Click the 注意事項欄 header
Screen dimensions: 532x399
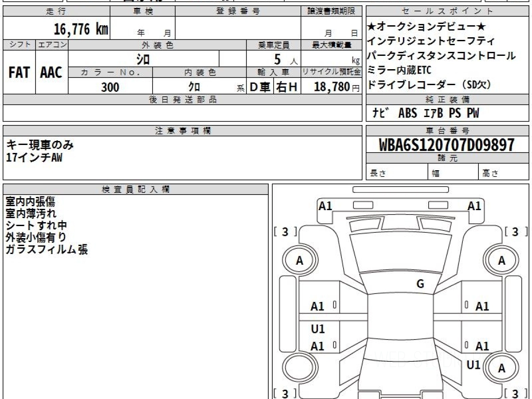click(x=183, y=131)
